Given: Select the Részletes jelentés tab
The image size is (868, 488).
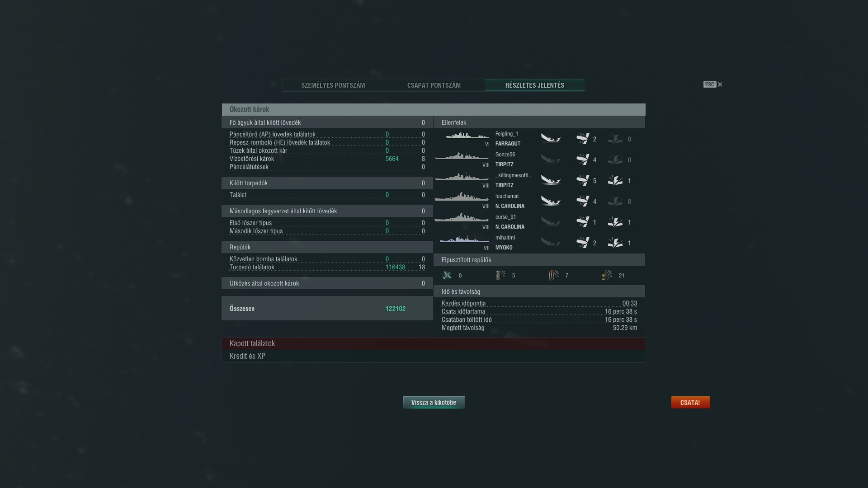Looking at the screenshot, I should coord(535,85).
